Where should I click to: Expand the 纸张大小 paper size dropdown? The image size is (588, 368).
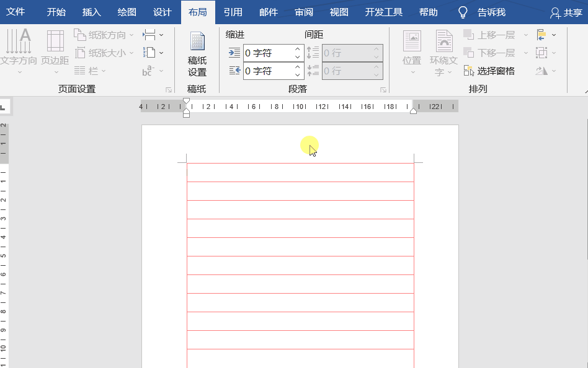point(130,53)
